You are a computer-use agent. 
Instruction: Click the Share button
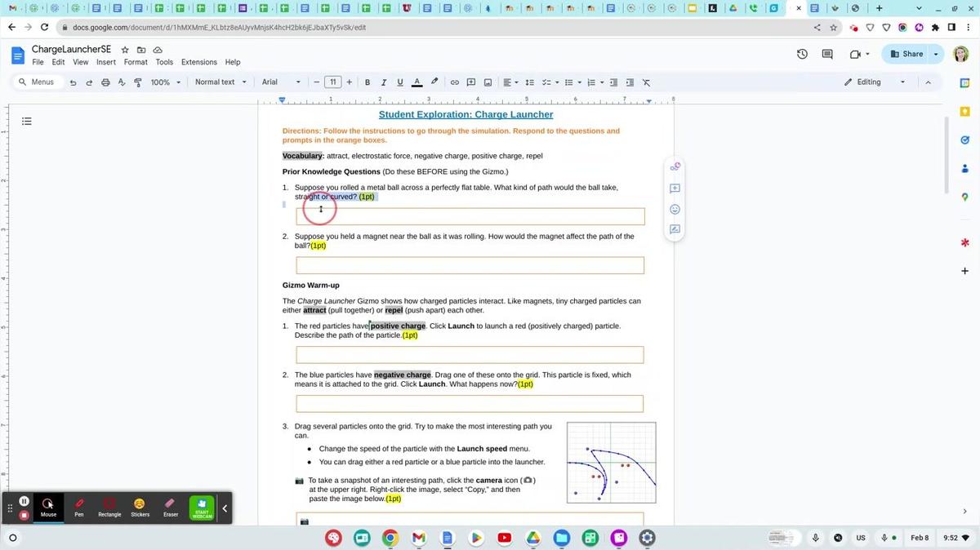pos(906,54)
